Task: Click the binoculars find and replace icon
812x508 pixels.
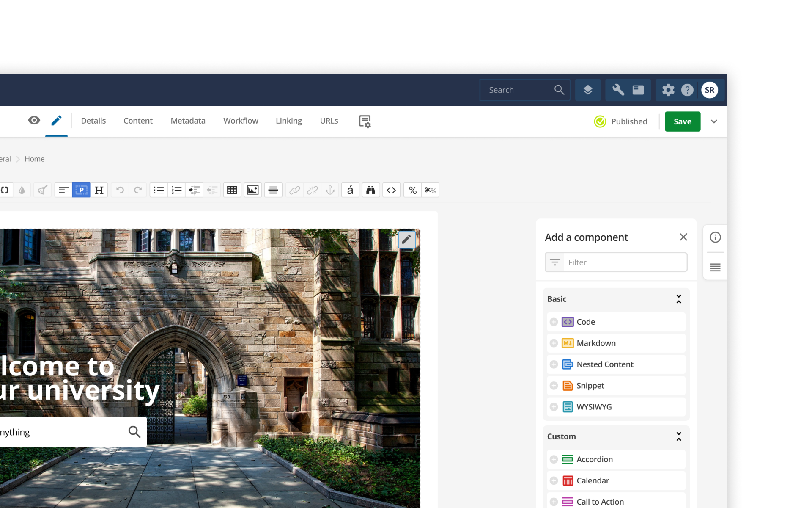Action: click(x=370, y=190)
